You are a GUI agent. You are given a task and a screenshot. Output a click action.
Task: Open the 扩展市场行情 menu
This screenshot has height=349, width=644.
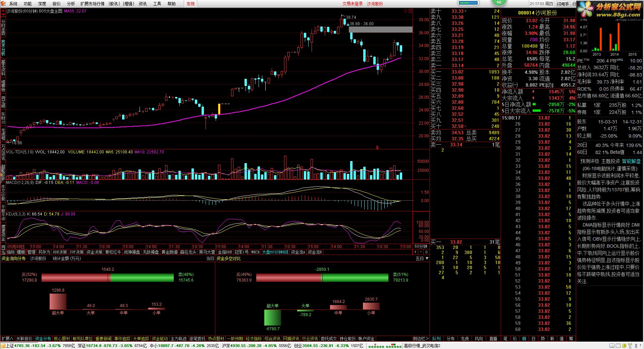tap(92, 4)
